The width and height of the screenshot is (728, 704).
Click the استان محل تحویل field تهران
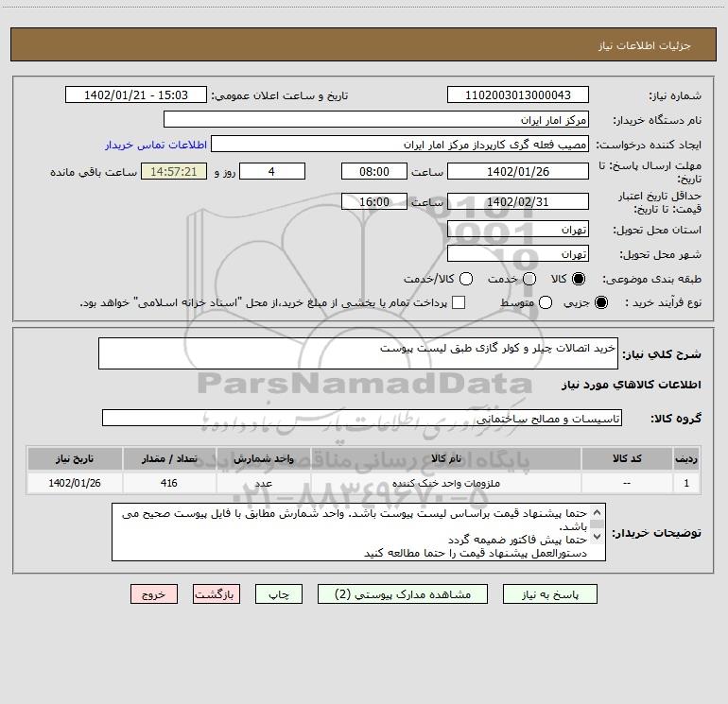(x=518, y=230)
